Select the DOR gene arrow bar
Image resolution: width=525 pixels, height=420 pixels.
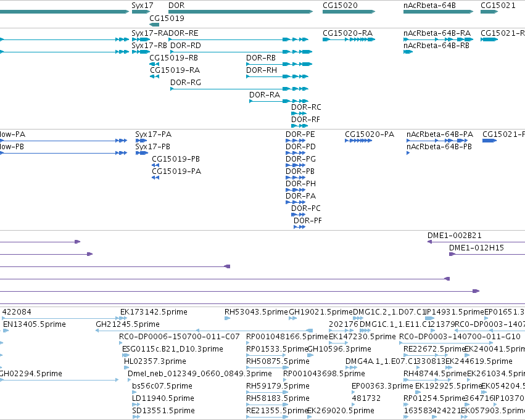241,12
